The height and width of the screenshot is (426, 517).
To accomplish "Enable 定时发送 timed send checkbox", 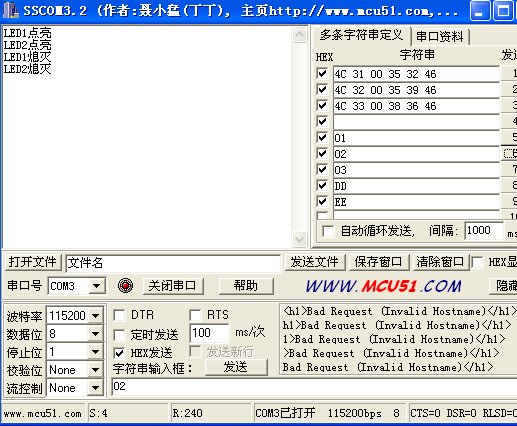I will (x=119, y=335).
